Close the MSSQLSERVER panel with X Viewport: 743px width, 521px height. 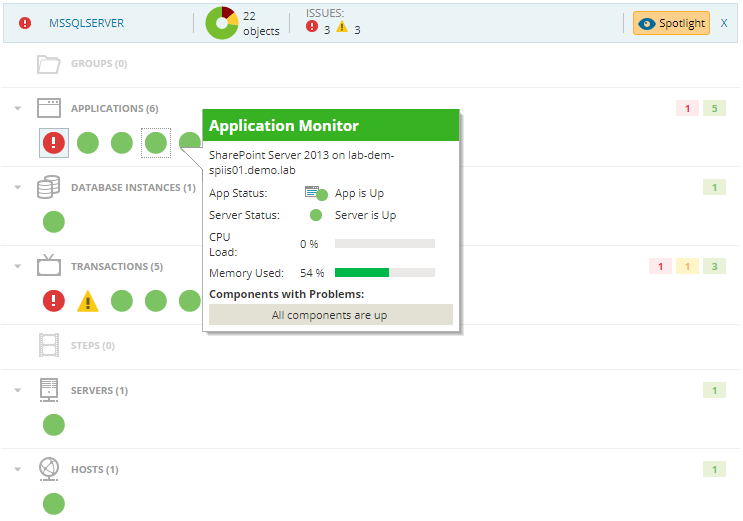point(724,23)
